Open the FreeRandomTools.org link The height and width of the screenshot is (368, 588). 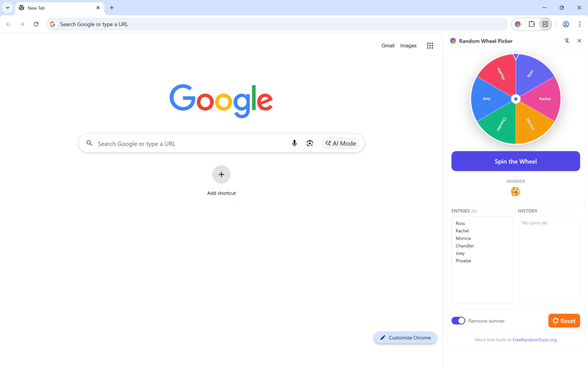(534, 340)
